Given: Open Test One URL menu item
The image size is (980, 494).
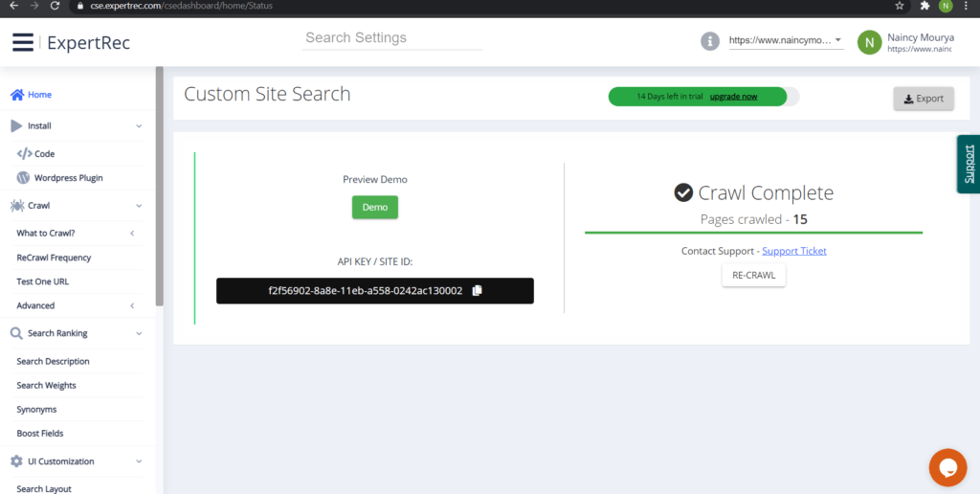Looking at the screenshot, I should (x=42, y=281).
